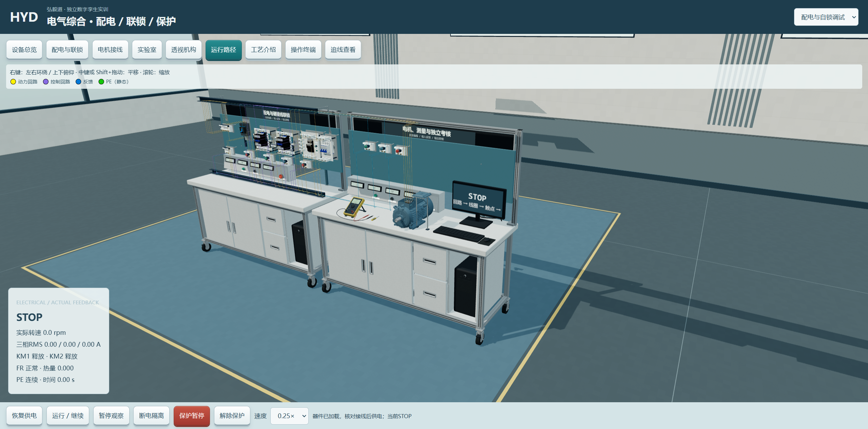Click the 恢复供电 button
This screenshot has height=429, width=868.
point(24,415)
